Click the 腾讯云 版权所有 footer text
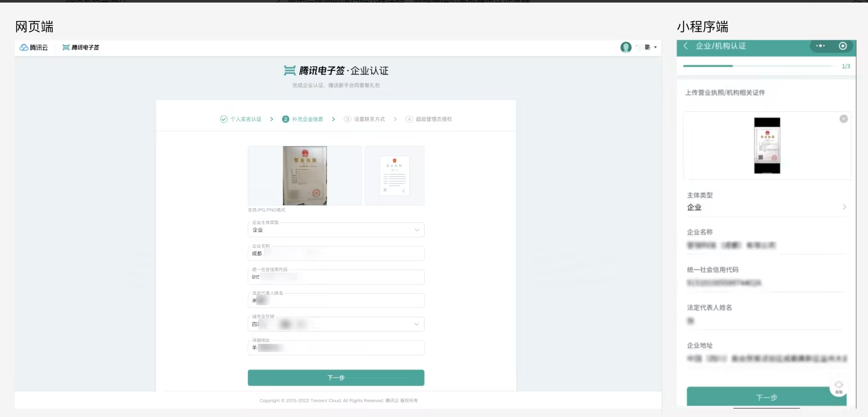 click(x=402, y=400)
